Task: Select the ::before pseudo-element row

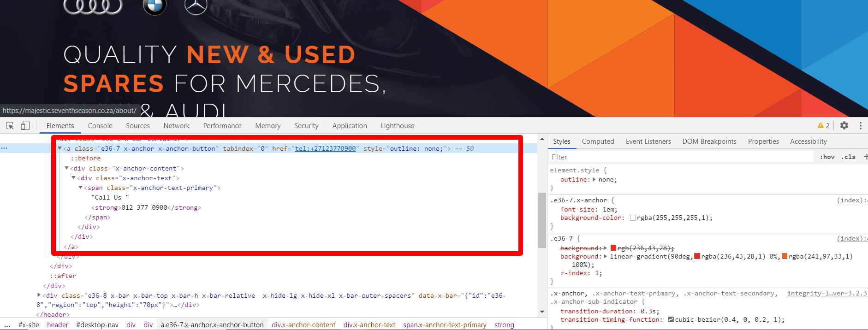Action: 85,158
